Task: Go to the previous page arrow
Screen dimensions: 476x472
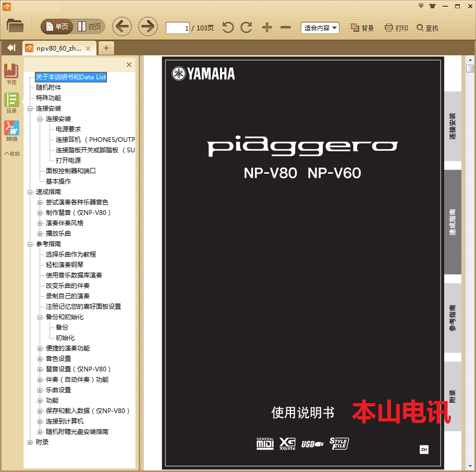Action: (x=122, y=27)
